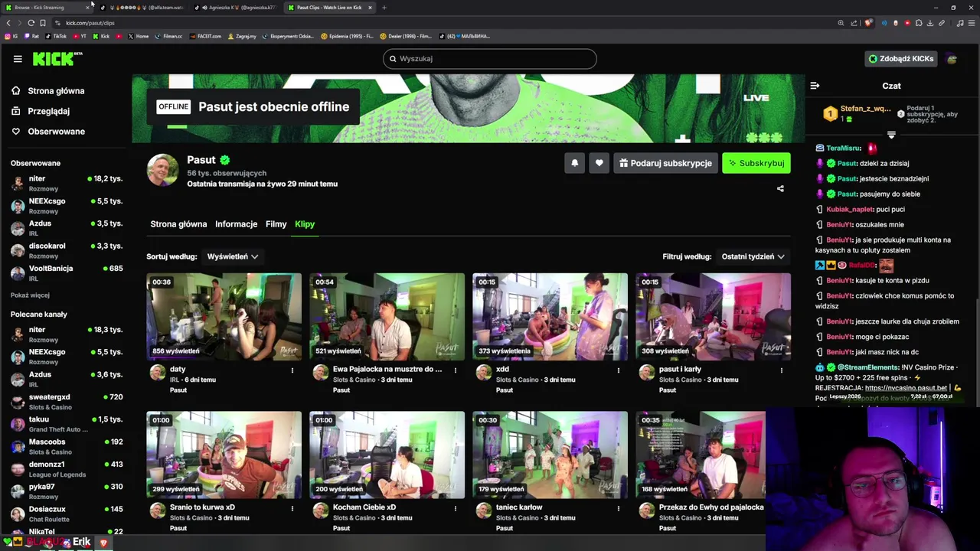Open Dosiaczux recommended channel
This screenshot has width=980, height=551.
(66, 514)
